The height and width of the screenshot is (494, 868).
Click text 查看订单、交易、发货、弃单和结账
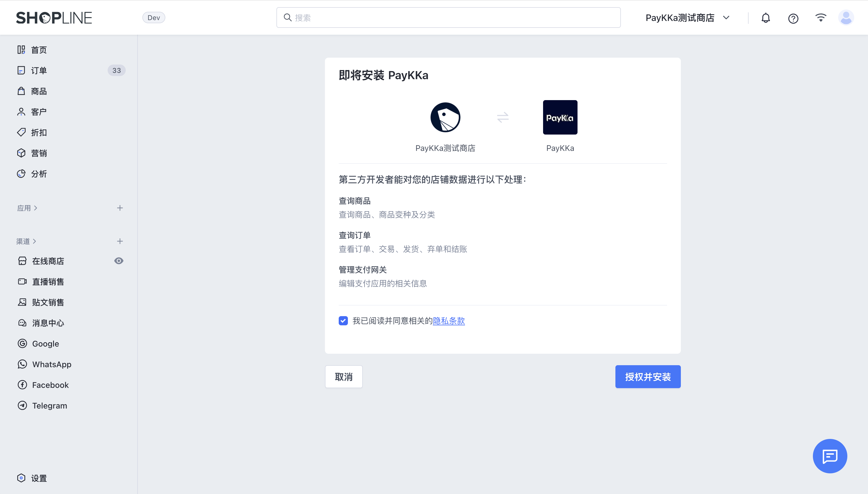tap(403, 249)
